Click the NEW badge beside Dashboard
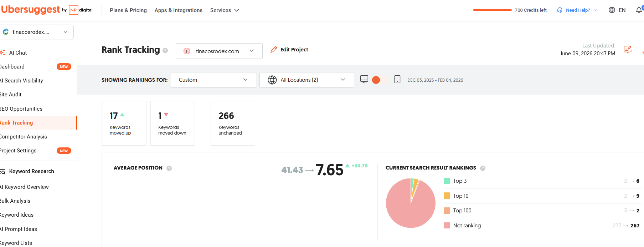Viewport: 644px width, 247px height. click(x=64, y=67)
